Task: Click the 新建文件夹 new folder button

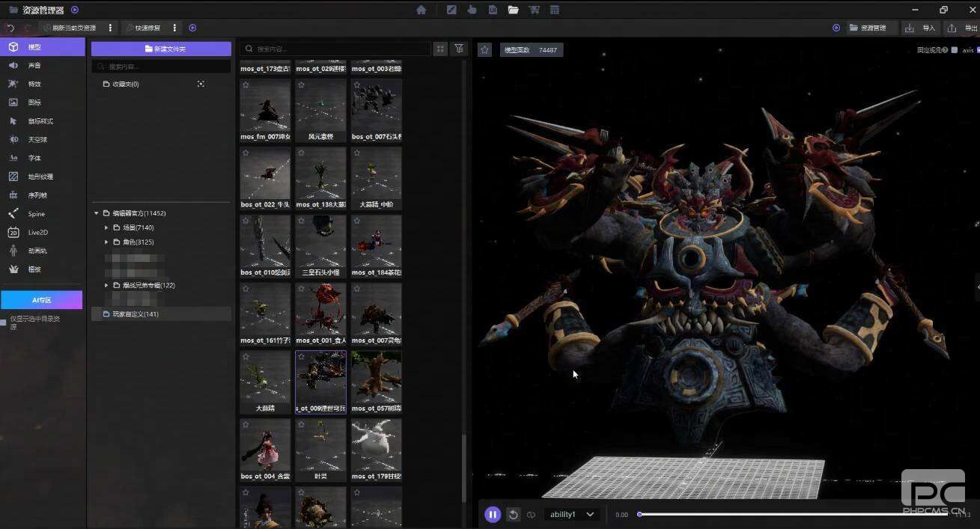Action: (161, 49)
